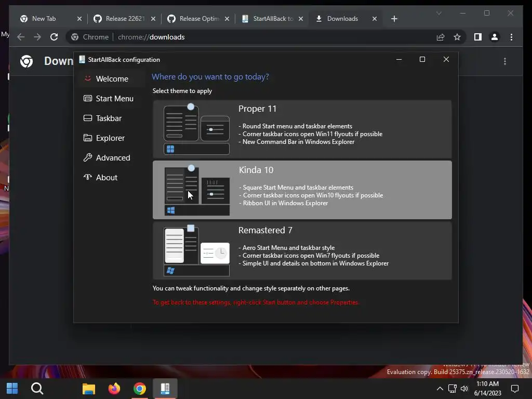
Task: Open the About page
Action: pos(111,177)
